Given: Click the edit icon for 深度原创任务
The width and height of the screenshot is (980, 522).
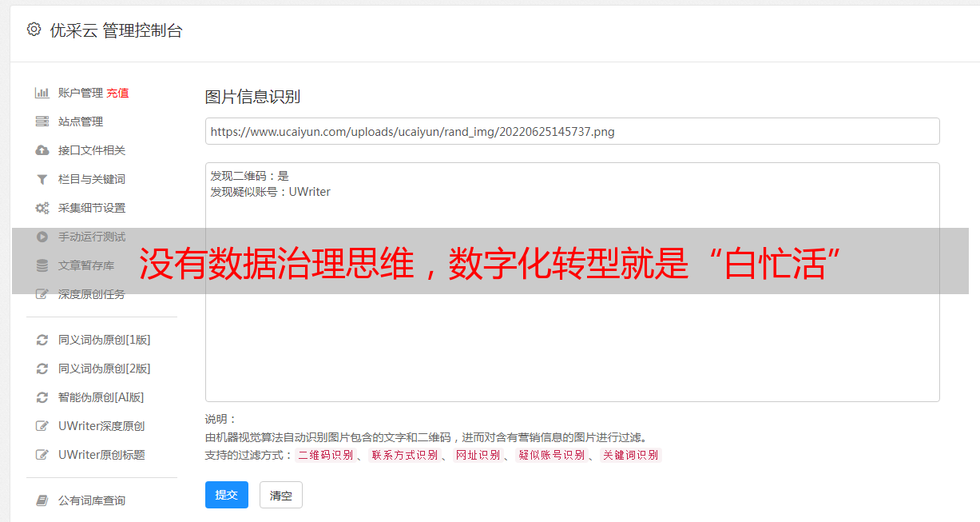Looking at the screenshot, I should pyautogui.click(x=42, y=294).
